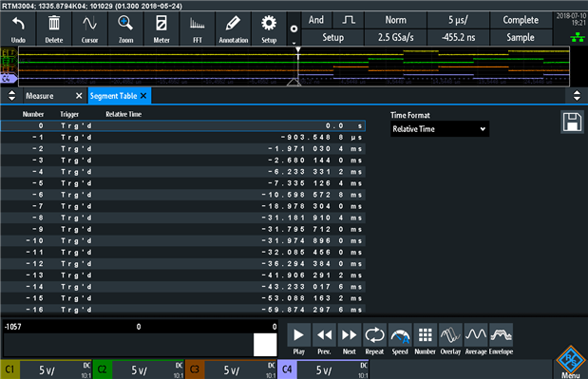Open C3 5 V/ vertical scale
Image resolution: width=588 pixels, height=379 pixels.
232,370
